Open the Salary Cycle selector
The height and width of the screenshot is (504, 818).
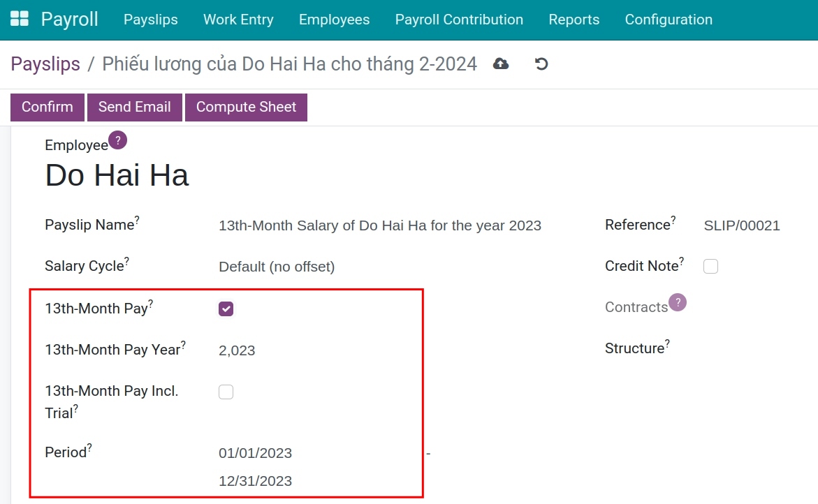pyautogui.click(x=277, y=267)
